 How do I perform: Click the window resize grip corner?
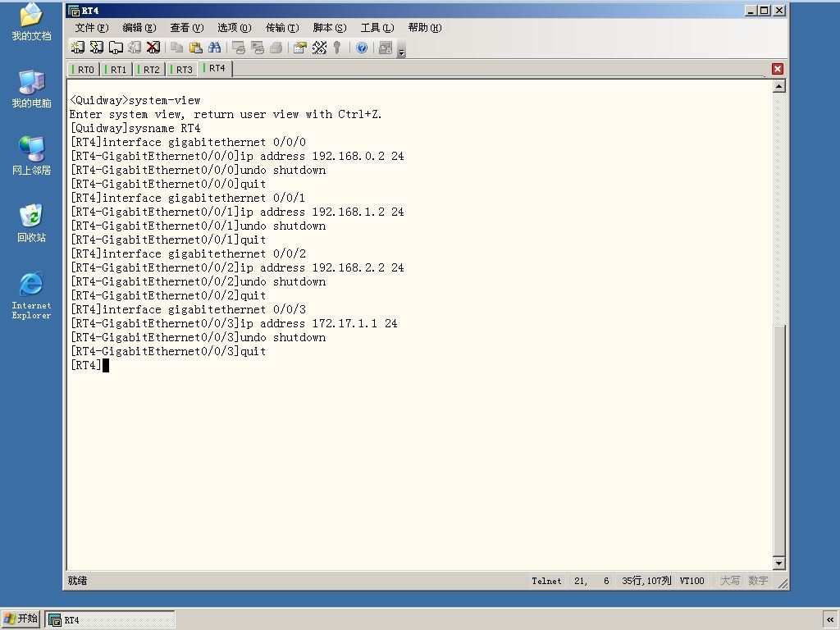coord(782,583)
